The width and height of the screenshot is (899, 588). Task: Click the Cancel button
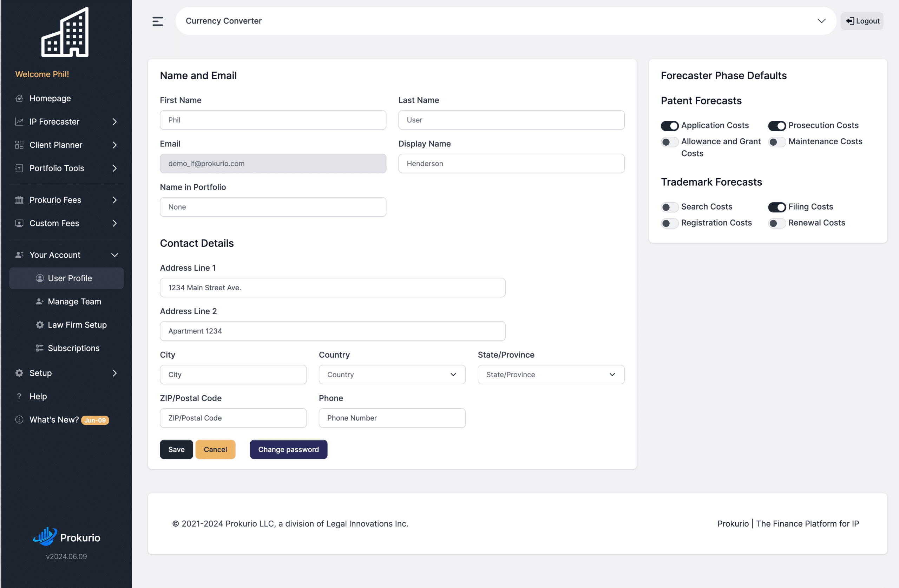pos(215,449)
